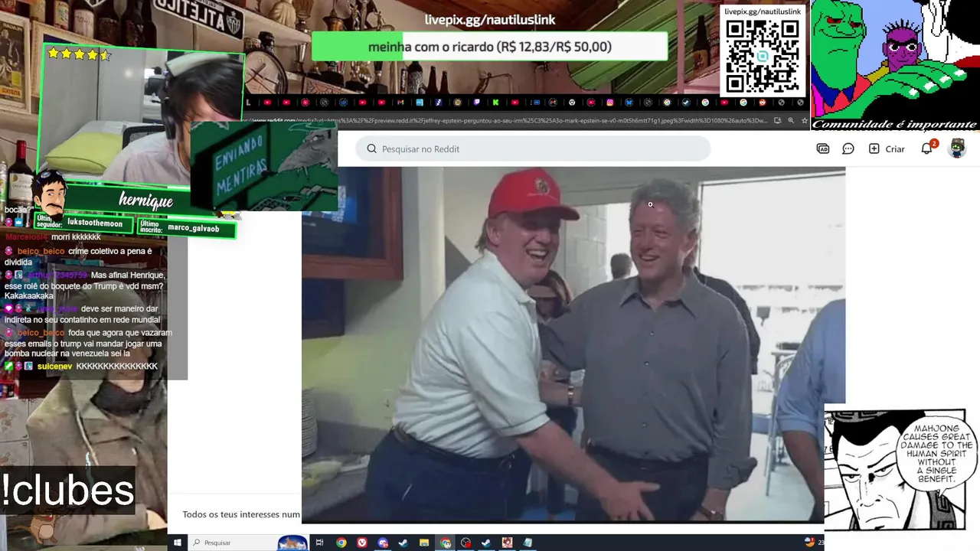Click the bookmark star in address bar
Viewport: 980px width, 551px height.
pos(804,120)
